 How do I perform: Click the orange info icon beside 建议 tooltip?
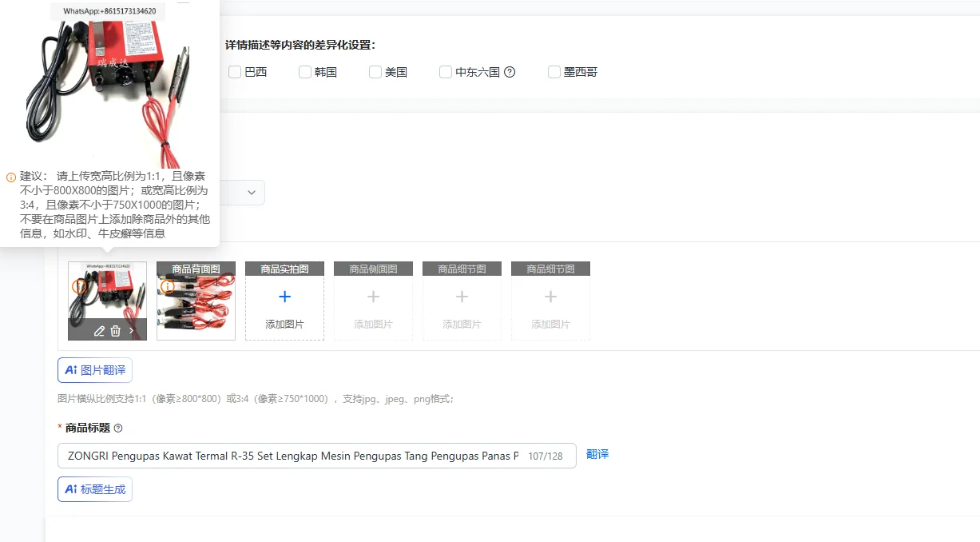11,177
